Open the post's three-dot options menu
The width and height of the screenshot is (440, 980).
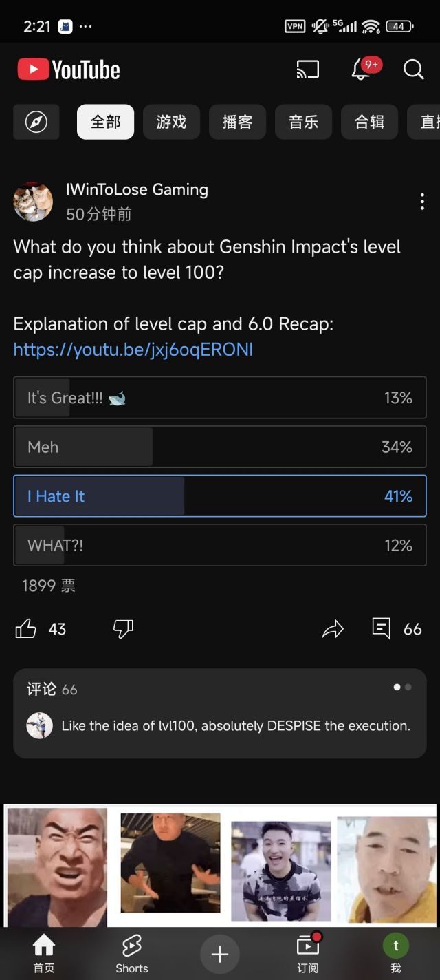tap(422, 202)
